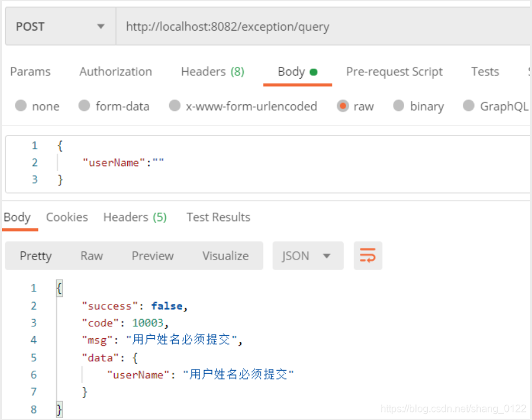The width and height of the screenshot is (532, 420).
Task: Collapse the response JSON opening brace
Action: pyautogui.click(x=59, y=288)
